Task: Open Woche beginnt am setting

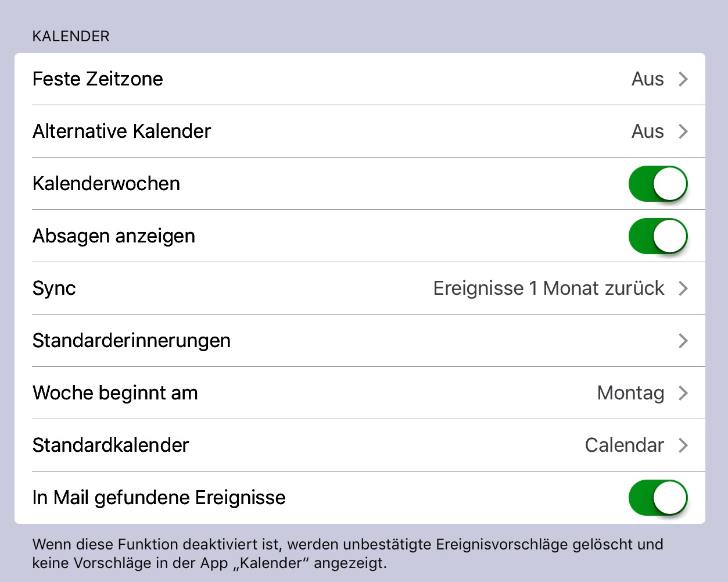Action: (x=360, y=393)
